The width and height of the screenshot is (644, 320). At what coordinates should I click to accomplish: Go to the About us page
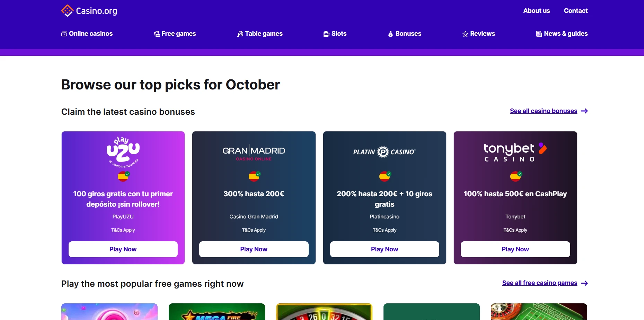pos(536,11)
